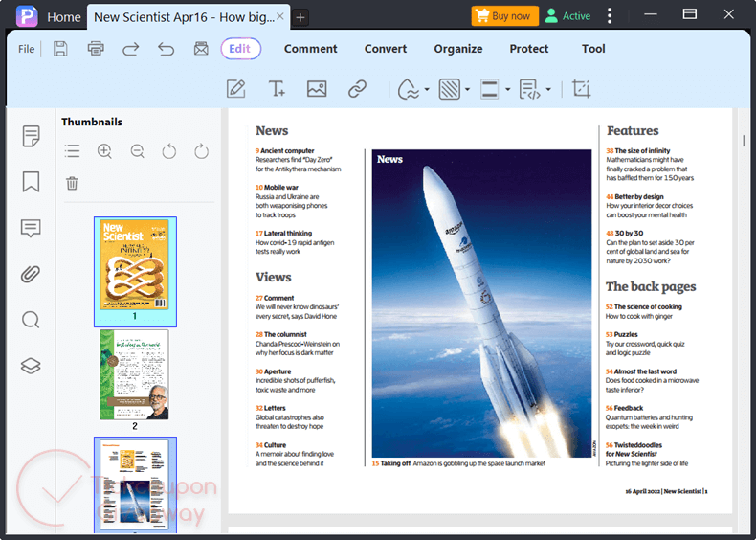Open the File menu
The image size is (756, 540).
[27, 49]
